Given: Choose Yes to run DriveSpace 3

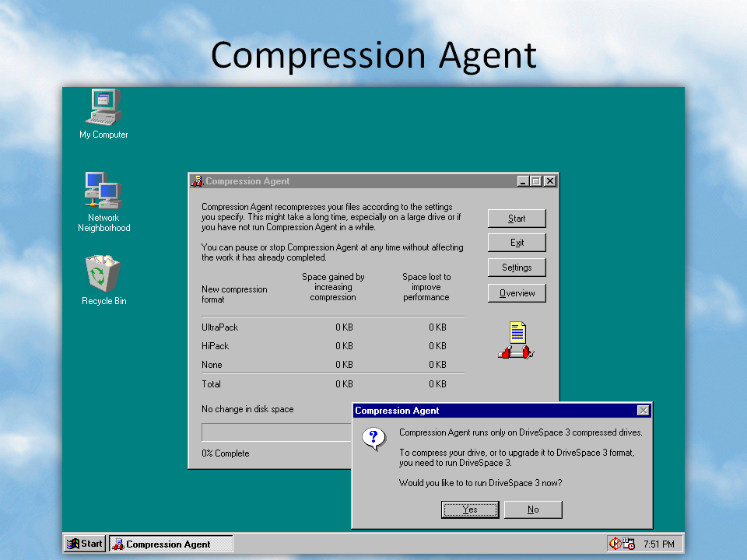Looking at the screenshot, I should (470, 509).
